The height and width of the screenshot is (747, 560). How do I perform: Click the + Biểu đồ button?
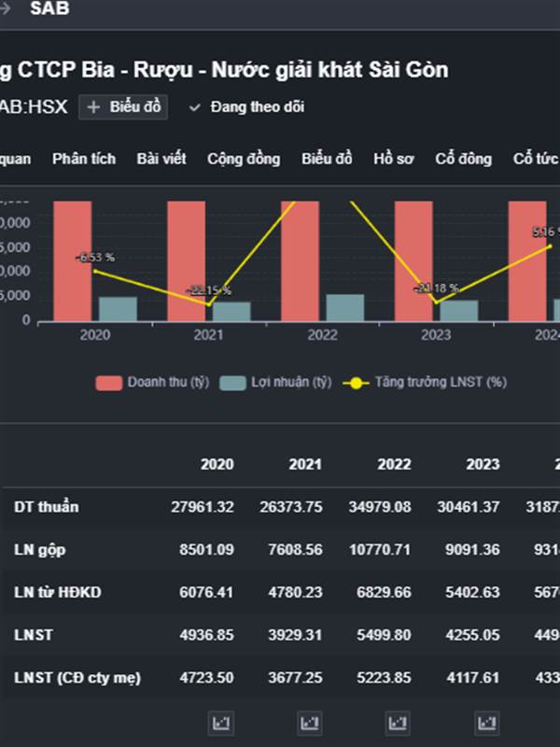pyautogui.click(x=123, y=107)
